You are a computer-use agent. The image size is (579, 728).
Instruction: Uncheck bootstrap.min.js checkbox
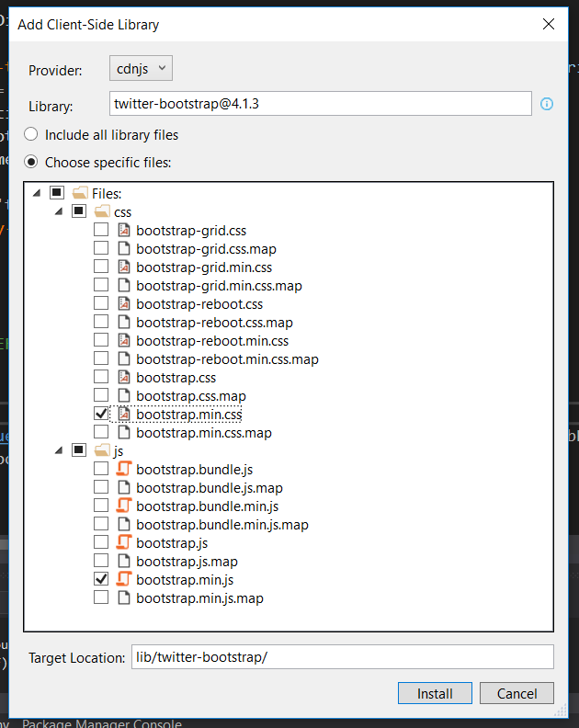(101, 579)
